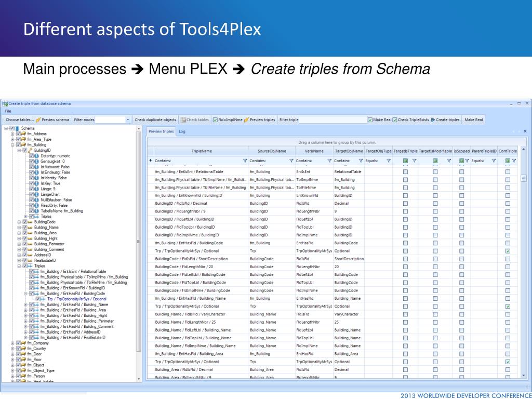Click the filter funnel in TargetObjName column

(361, 161)
